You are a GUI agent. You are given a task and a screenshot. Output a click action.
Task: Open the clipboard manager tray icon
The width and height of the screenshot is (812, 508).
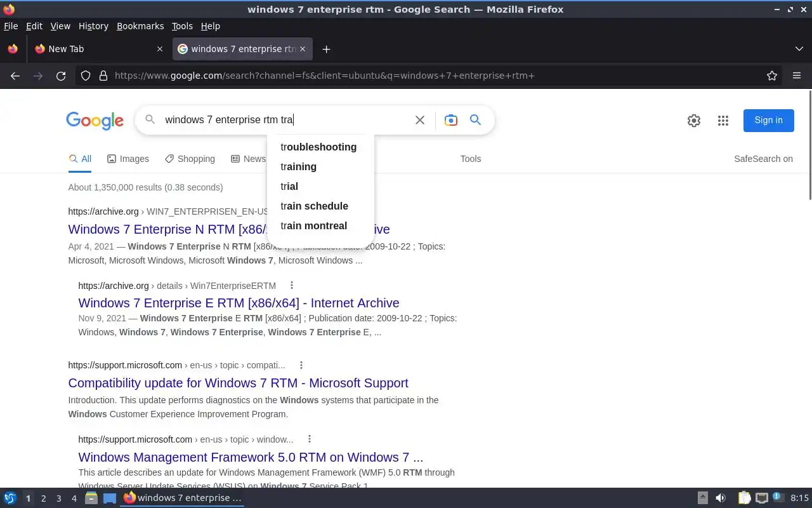click(x=744, y=498)
